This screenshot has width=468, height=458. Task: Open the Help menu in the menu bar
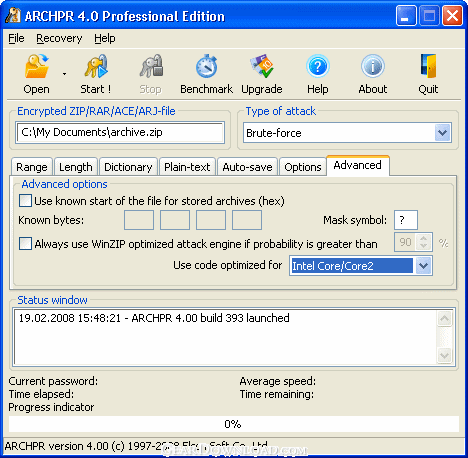click(105, 38)
